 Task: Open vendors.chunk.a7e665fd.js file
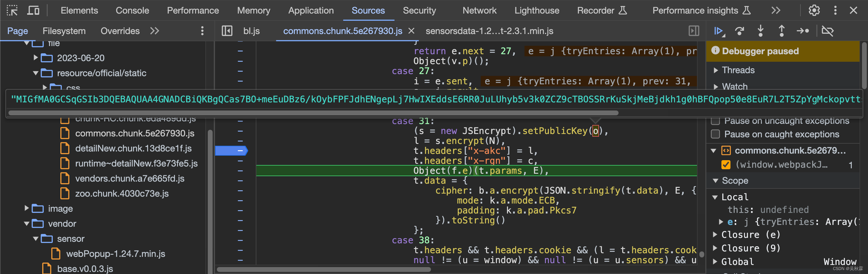click(x=129, y=179)
